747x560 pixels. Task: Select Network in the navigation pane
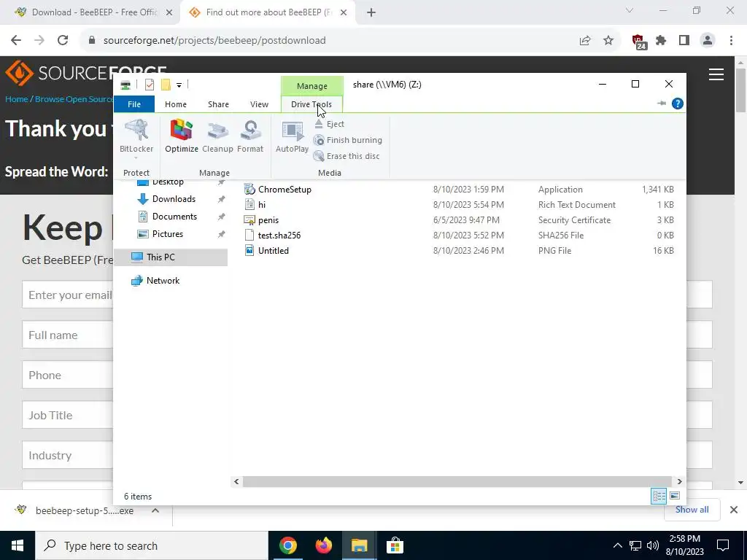pos(163,281)
